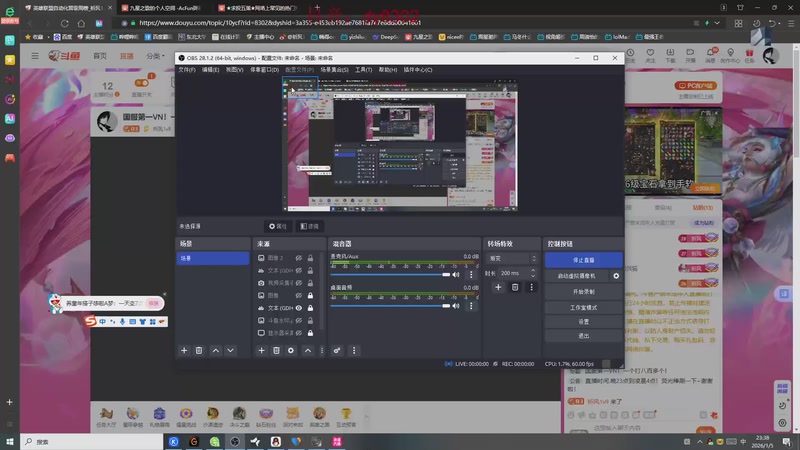Open OBS 编辑(E) menu
This screenshot has width=800, height=450.
click(x=210, y=69)
